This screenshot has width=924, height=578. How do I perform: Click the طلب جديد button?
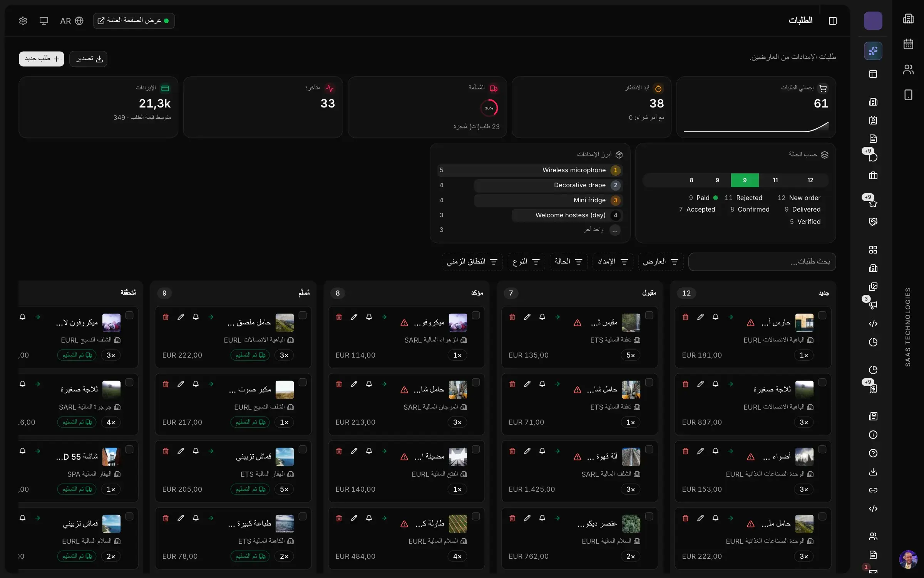[42, 59]
